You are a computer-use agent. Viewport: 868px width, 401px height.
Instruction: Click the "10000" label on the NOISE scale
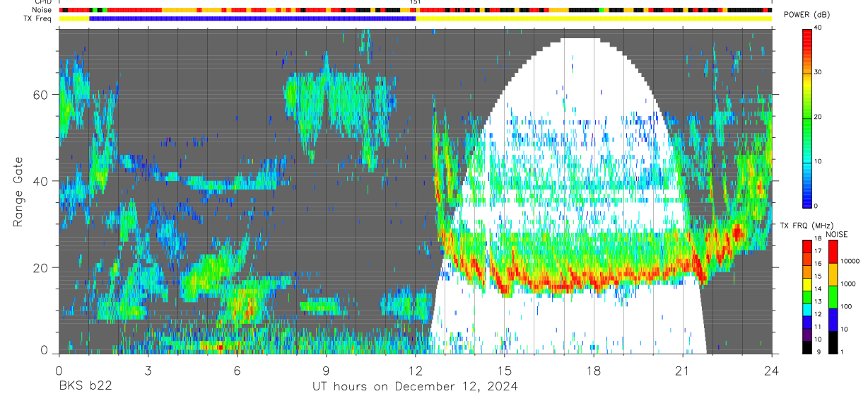tap(850, 262)
